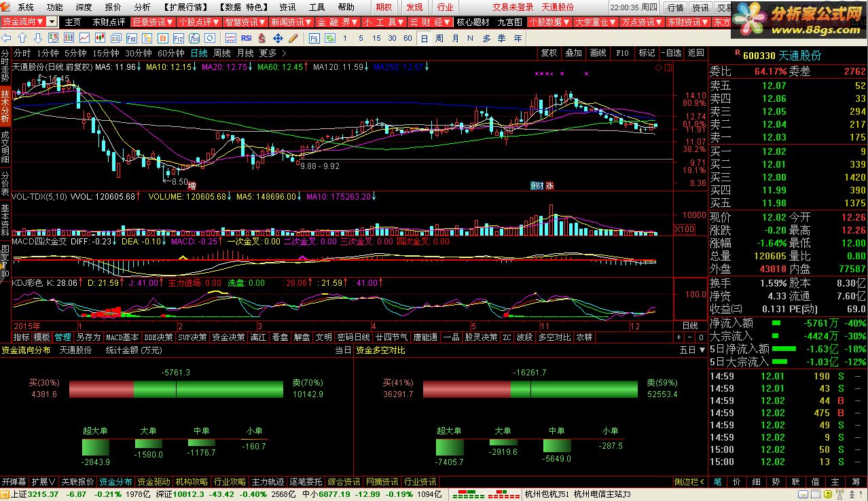
Task: Expand 更多 period options
Action: [273, 53]
